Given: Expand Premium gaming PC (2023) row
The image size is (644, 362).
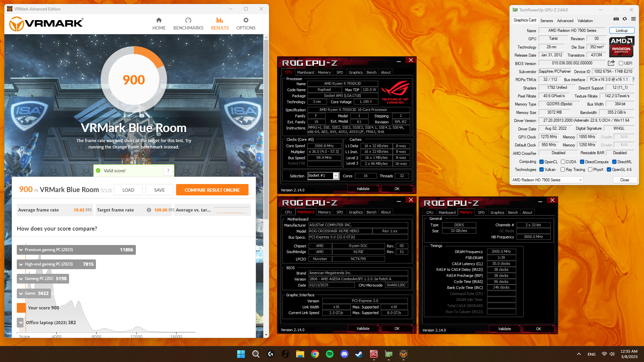Looking at the screenshot, I should [x=76, y=250].
